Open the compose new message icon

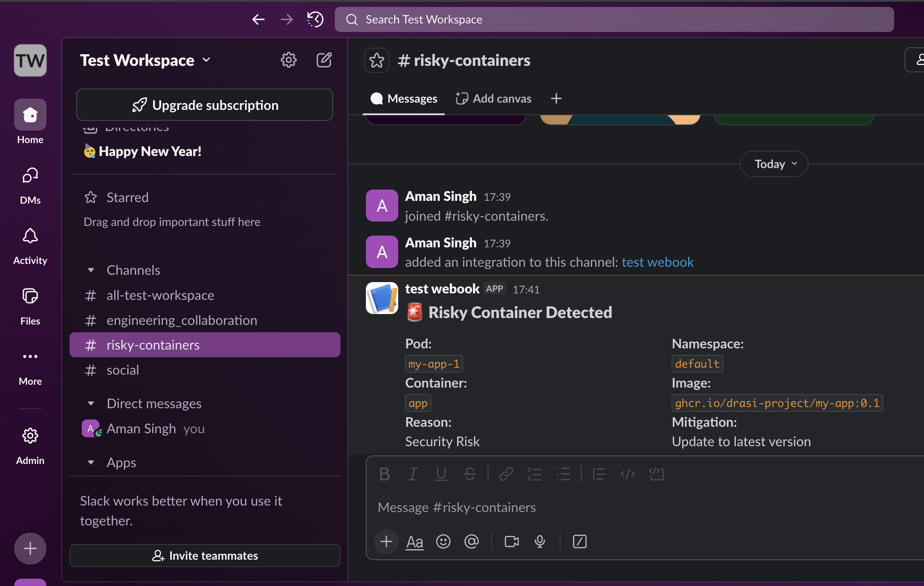pos(324,60)
